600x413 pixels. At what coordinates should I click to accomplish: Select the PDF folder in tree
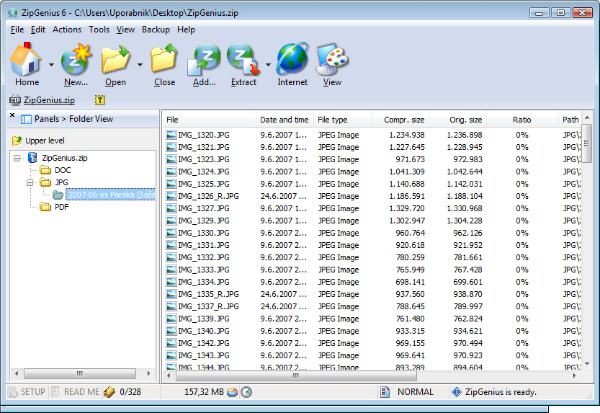pyautogui.click(x=61, y=207)
